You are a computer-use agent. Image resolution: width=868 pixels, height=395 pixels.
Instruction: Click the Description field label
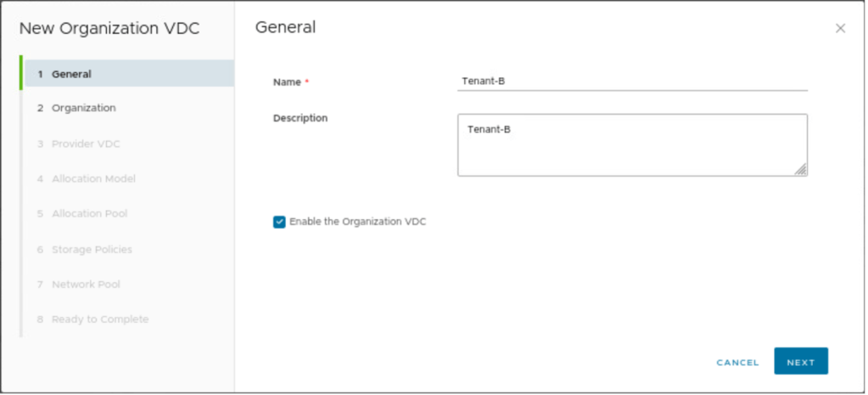pos(300,118)
